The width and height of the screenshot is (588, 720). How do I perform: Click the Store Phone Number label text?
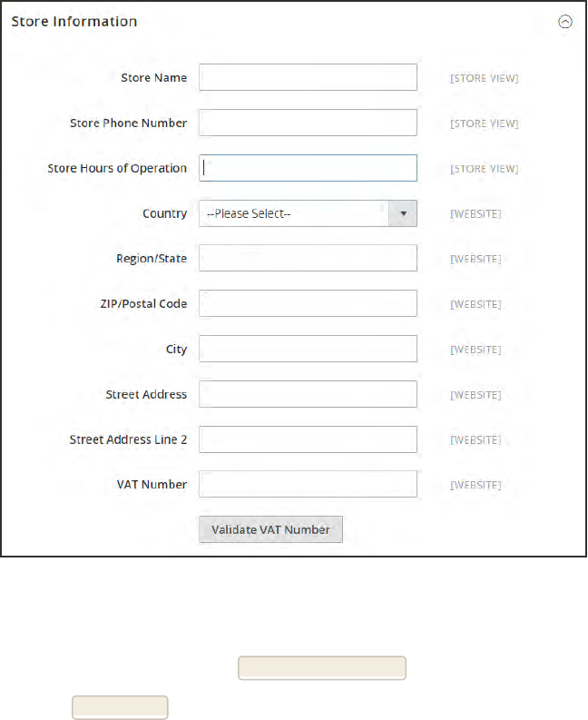128,123
